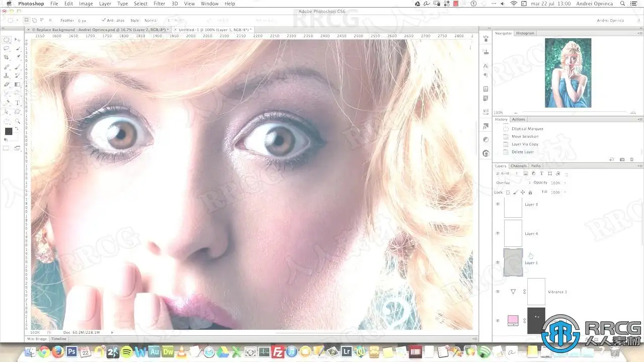Toggle lock position

pos(523,192)
